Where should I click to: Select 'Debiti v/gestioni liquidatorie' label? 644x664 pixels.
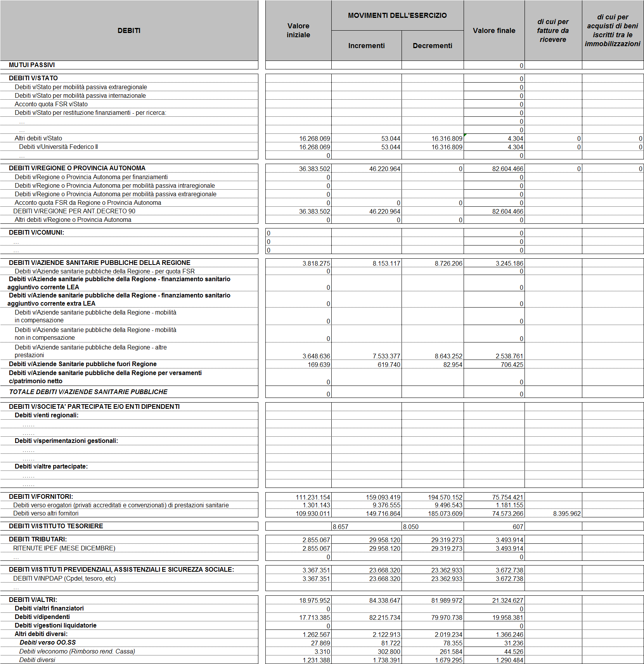(x=55, y=625)
